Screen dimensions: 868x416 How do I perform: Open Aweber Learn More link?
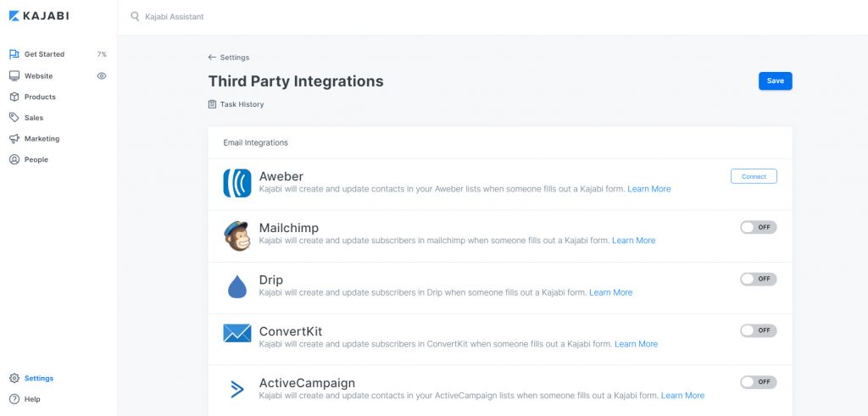pyautogui.click(x=648, y=189)
